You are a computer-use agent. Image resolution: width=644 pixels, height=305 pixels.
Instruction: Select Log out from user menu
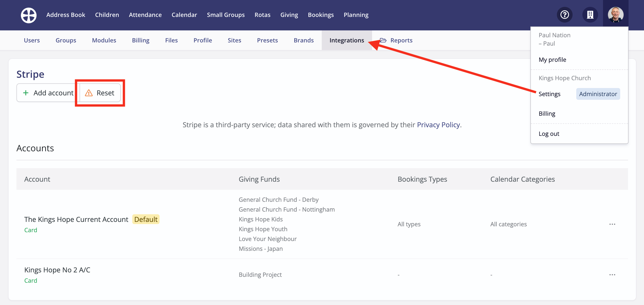click(549, 134)
